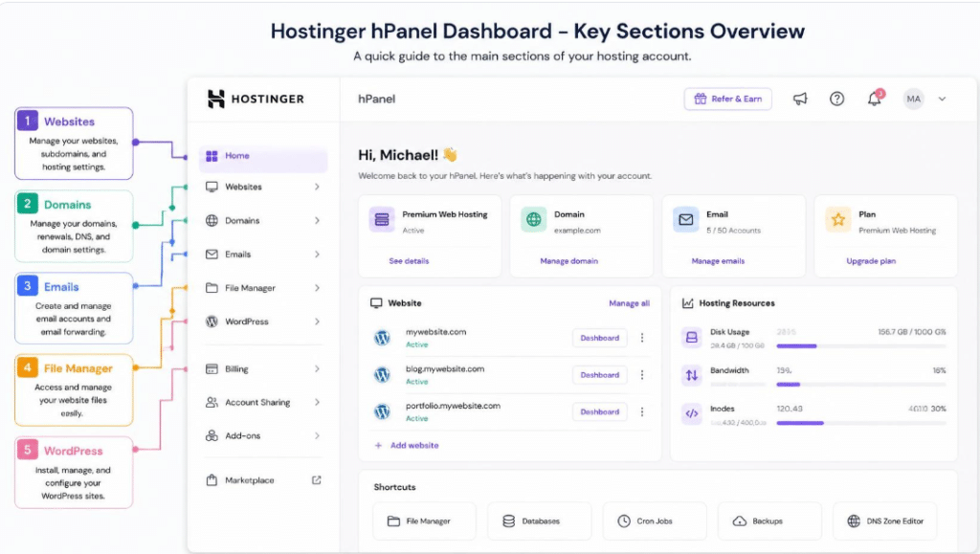The image size is (980, 554).
Task: Click the Manage emails link
Action: (718, 261)
